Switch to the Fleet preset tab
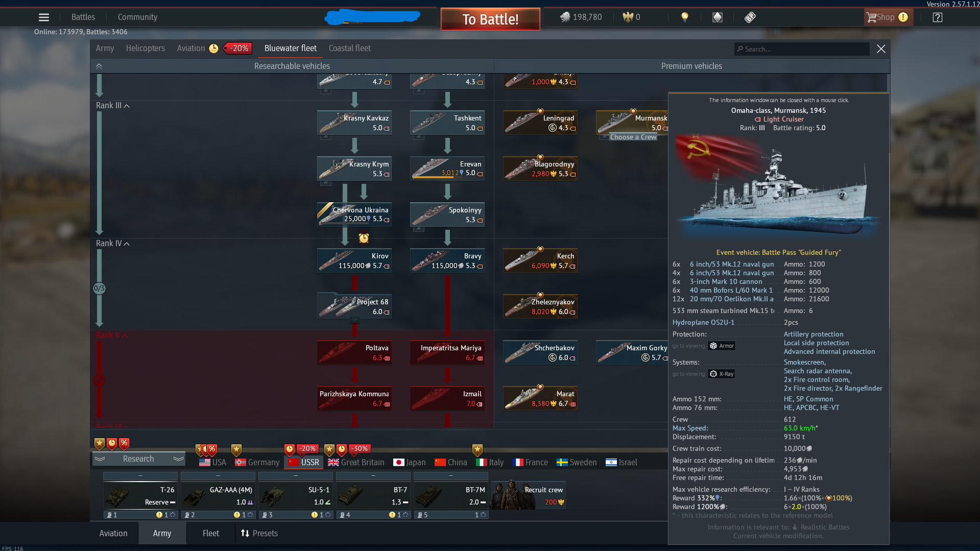The height and width of the screenshot is (551, 980). tap(211, 534)
